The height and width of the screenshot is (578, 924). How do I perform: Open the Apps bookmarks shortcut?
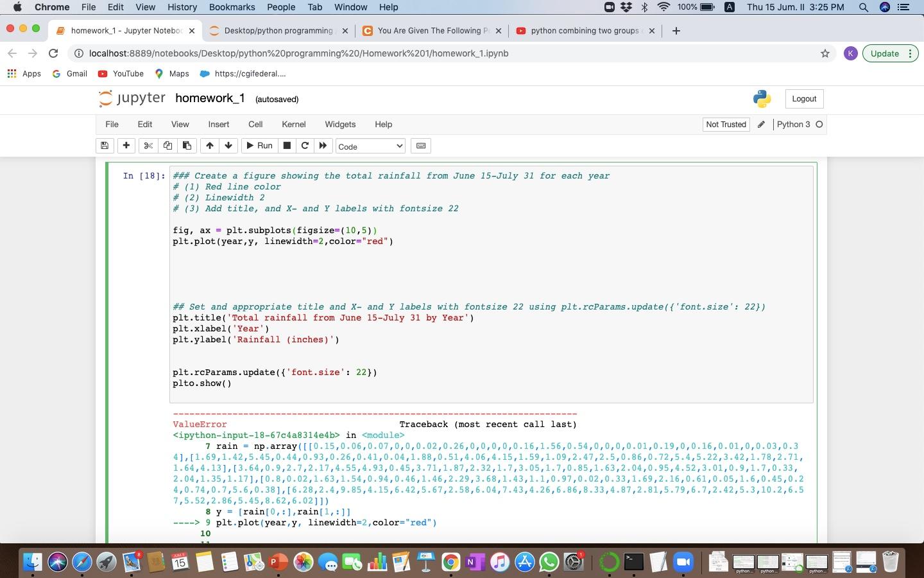(24, 74)
